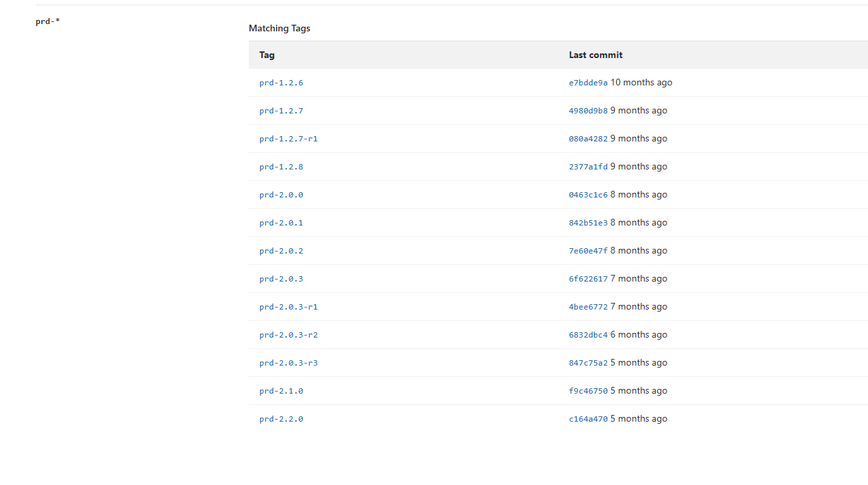Open the prd-2.2.0 tag

[281, 419]
